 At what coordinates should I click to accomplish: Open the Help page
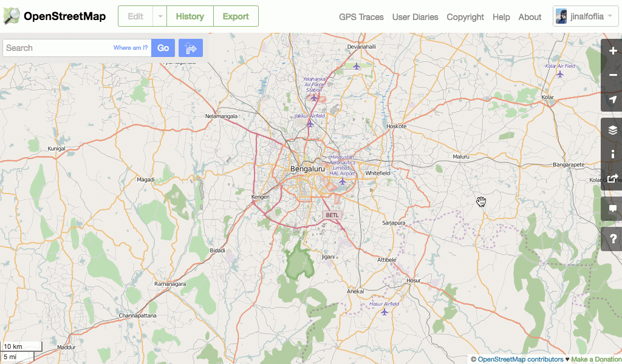[501, 17]
